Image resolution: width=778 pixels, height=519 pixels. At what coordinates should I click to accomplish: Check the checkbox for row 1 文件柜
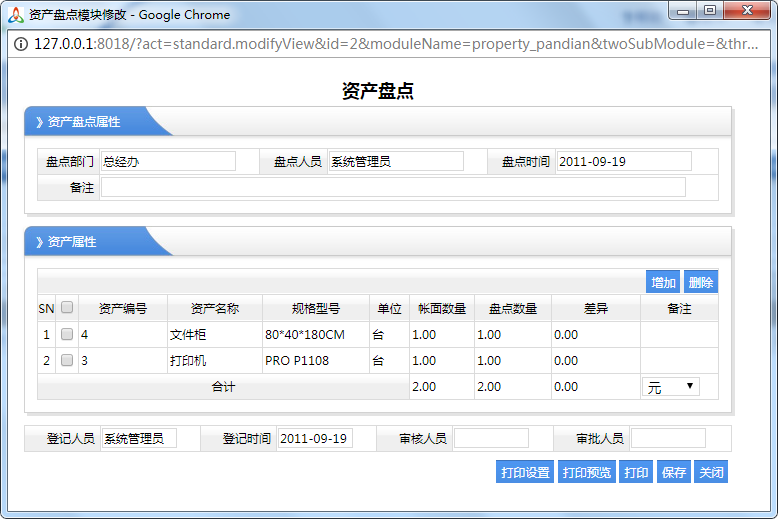pyautogui.click(x=67, y=334)
